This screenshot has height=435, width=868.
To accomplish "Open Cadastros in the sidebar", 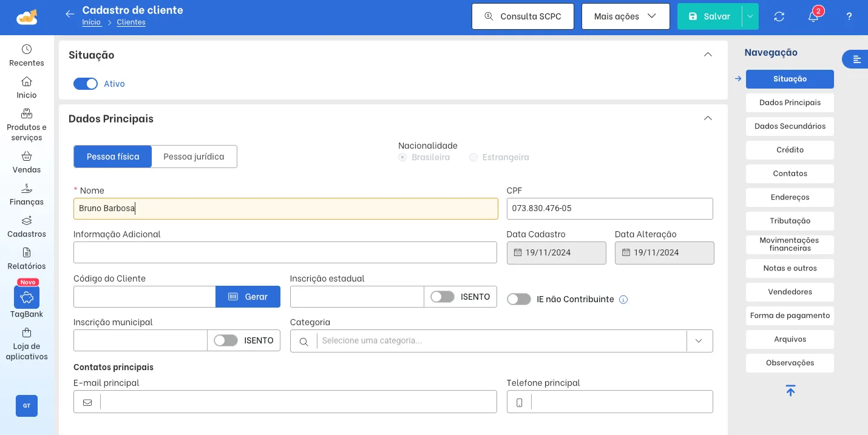I will (x=27, y=226).
